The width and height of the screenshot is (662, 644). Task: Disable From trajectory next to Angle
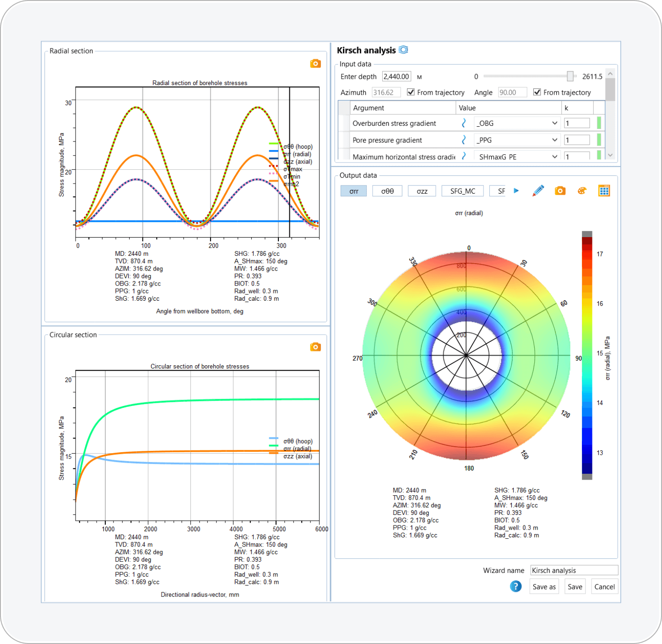(537, 92)
